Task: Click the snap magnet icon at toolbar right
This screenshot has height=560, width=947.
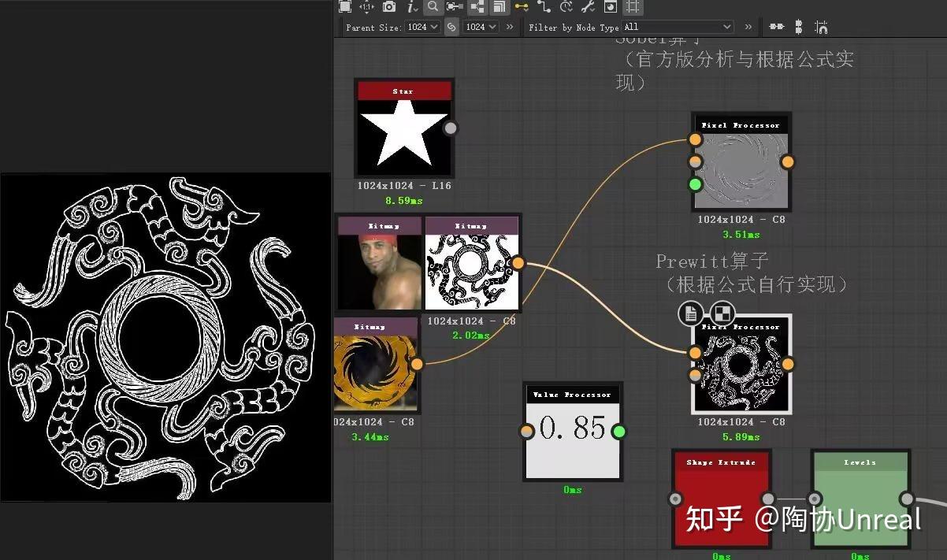Action: (x=822, y=27)
